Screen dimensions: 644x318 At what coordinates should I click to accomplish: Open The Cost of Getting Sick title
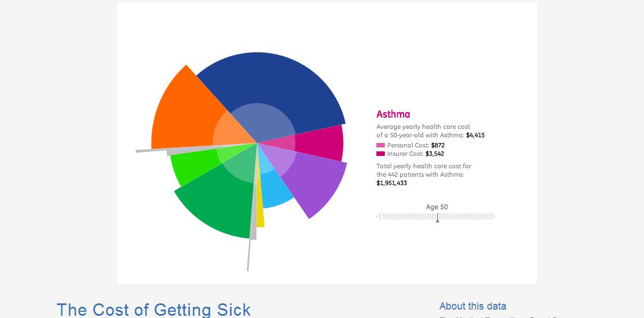click(x=154, y=310)
